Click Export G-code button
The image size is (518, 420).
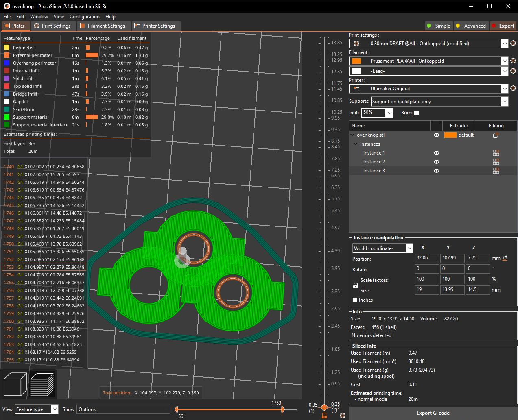click(x=433, y=413)
